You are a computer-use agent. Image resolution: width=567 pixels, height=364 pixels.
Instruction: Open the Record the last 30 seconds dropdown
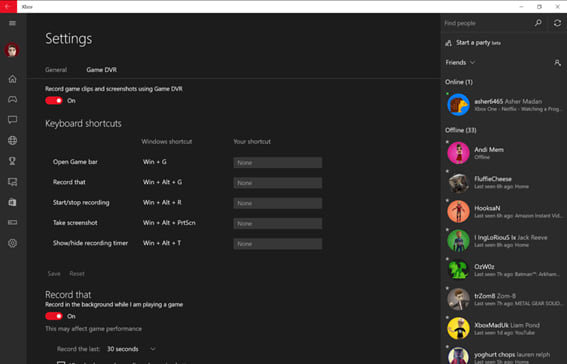click(131, 349)
